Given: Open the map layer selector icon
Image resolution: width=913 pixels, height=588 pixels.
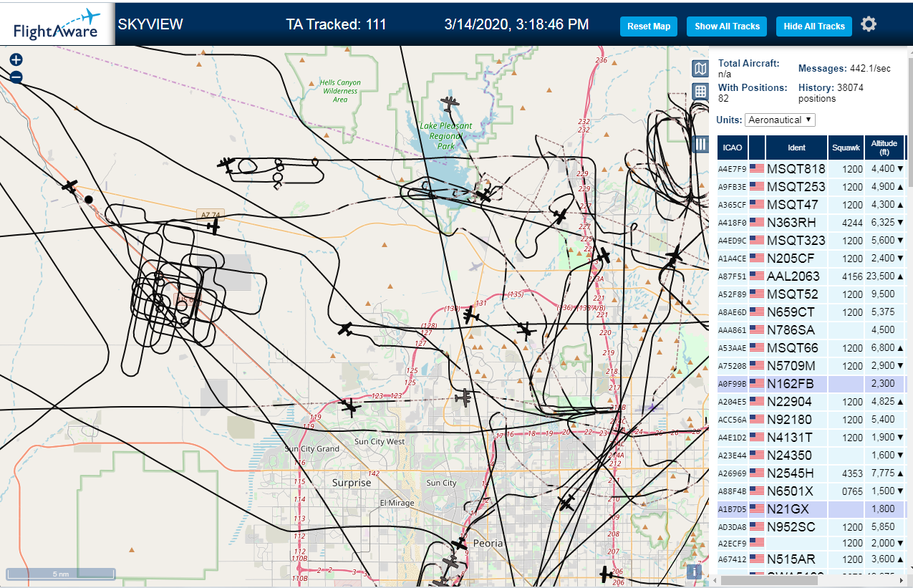Looking at the screenshot, I should point(700,69).
